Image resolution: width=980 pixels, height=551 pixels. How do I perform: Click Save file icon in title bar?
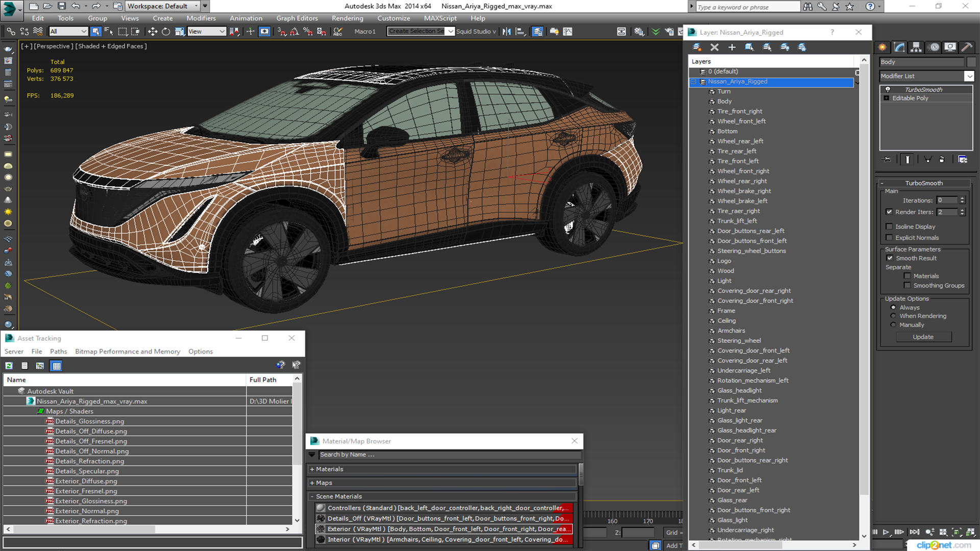(x=61, y=6)
